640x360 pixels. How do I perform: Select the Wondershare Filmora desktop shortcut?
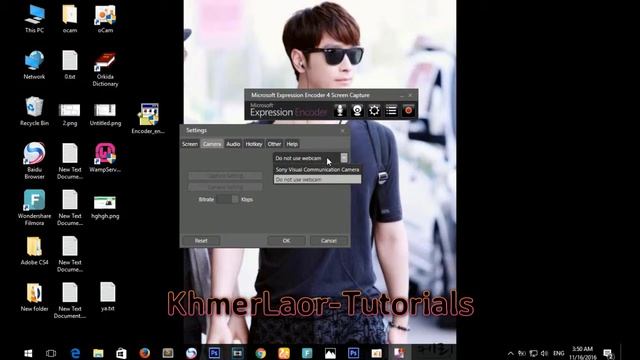click(x=34, y=207)
